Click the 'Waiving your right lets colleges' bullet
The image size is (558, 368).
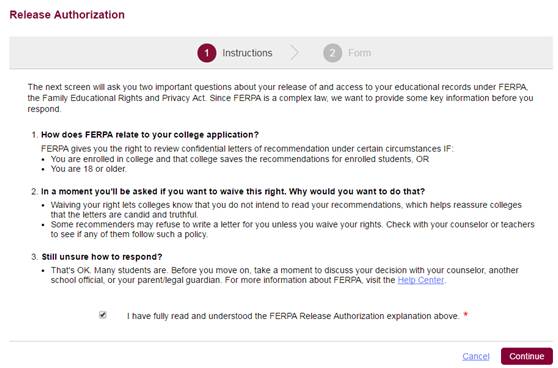click(x=286, y=210)
